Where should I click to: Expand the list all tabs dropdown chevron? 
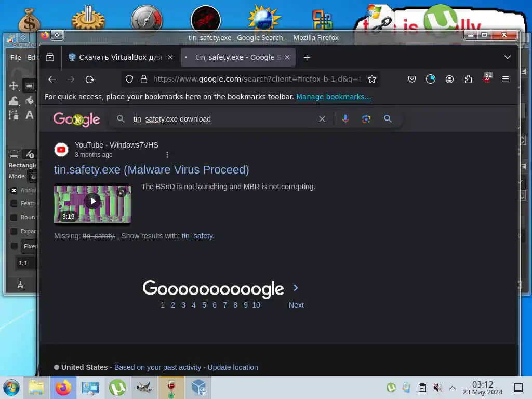(507, 57)
